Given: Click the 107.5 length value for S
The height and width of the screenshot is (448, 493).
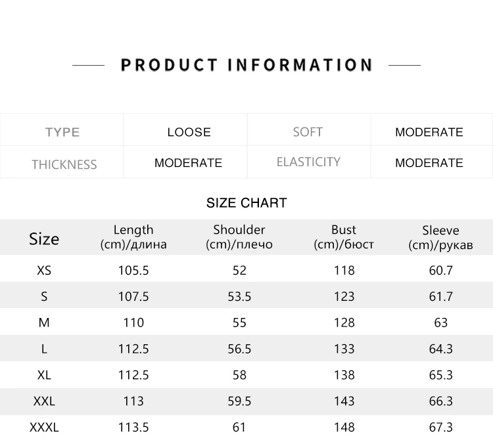Looking at the screenshot, I should click(x=133, y=296).
